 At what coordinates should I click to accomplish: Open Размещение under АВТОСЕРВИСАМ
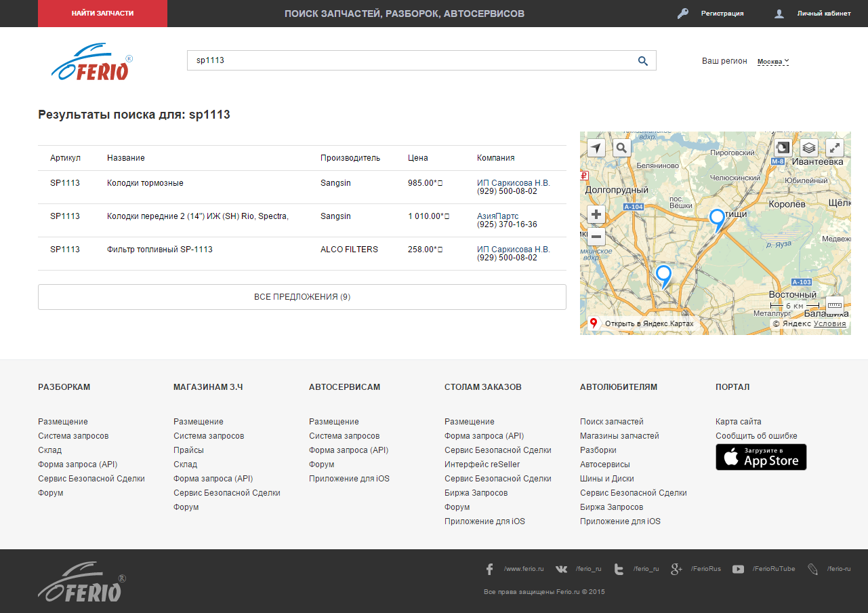coord(334,422)
